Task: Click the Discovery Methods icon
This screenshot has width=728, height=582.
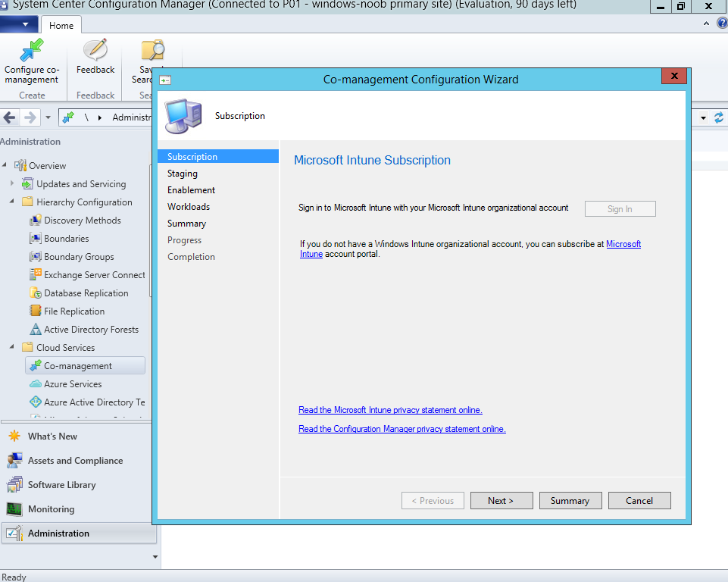Action: pyautogui.click(x=36, y=221)
